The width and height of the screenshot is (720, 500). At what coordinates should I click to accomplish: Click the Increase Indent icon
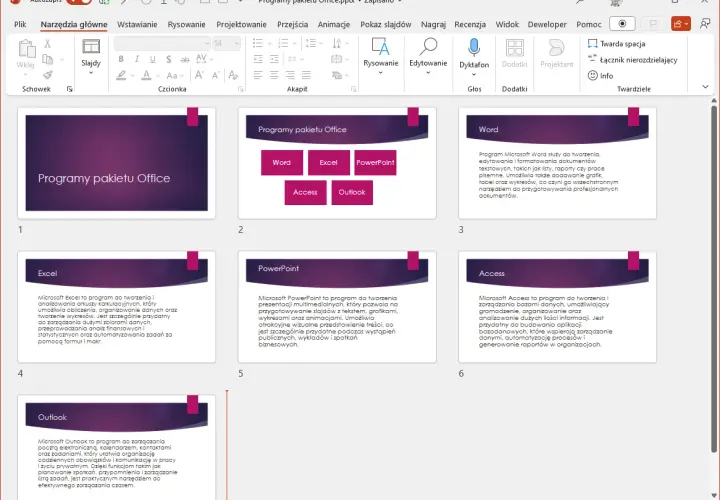(x=274, y=59)
